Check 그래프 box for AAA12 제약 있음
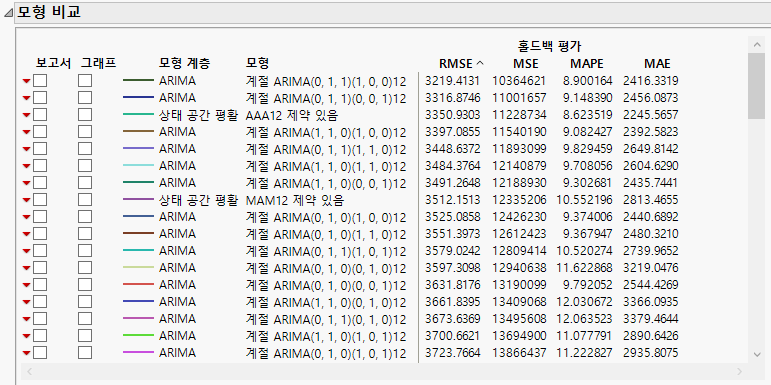The height and width of the screenshot is (385, 771). click(x=85, y=115)
